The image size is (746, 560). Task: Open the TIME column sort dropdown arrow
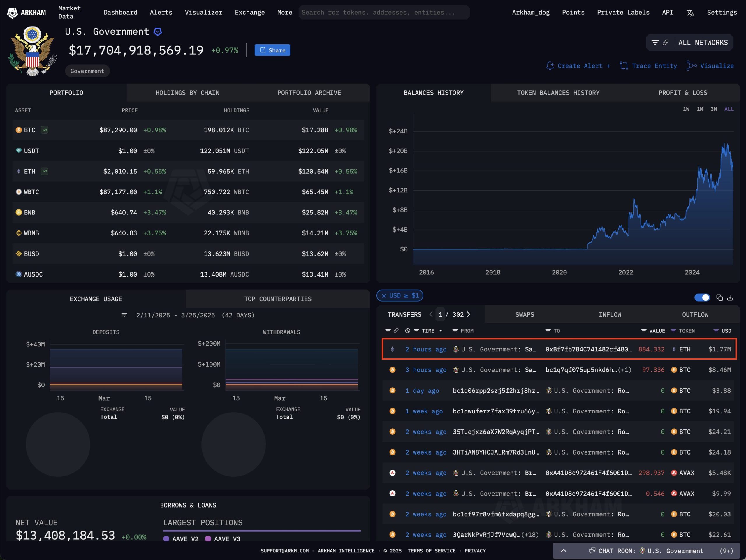coord(440,331)
